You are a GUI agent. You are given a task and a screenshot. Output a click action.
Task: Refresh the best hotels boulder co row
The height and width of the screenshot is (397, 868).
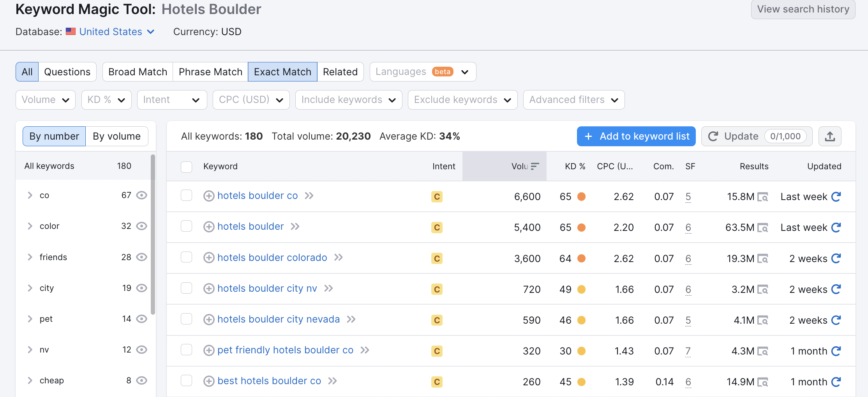pos(836,382)
